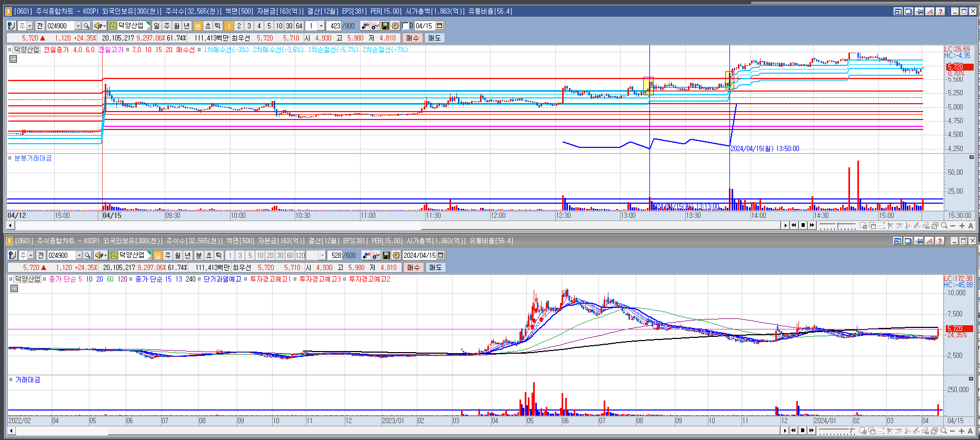Click the indicator line-chart icon in the top toolbar
Screen dimensions: 980x440
[375, 26]
